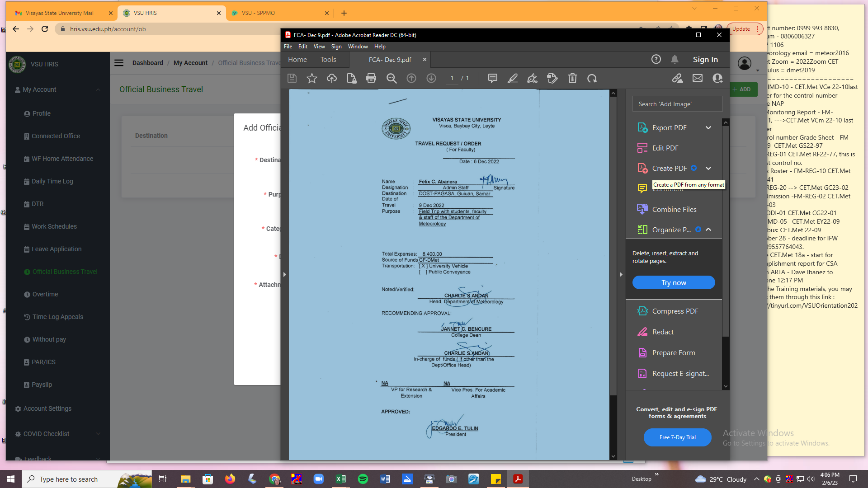Viewport: 868px width, 488px height.
Task: Click the star bookmark icon
Action: tap(311, 78)
